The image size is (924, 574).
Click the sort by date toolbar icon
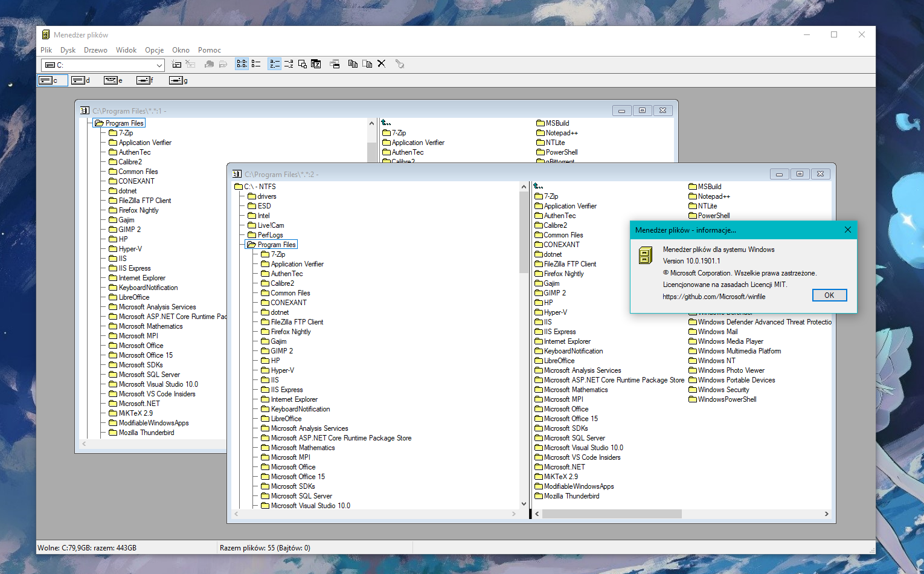(316, 64)
